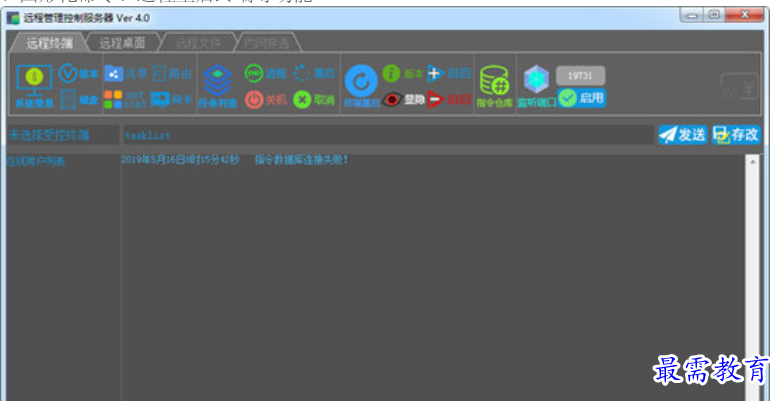Switch to the 远程终端 tab
The image size is (777, 401).
pos(49,43)
